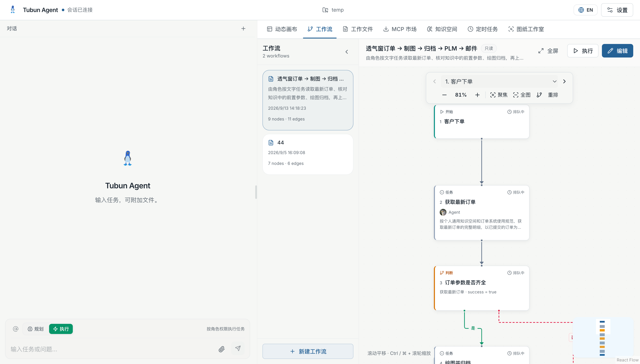Open the 图纸工作室 tab
The image size is (640, 364).
click(526, 29)
